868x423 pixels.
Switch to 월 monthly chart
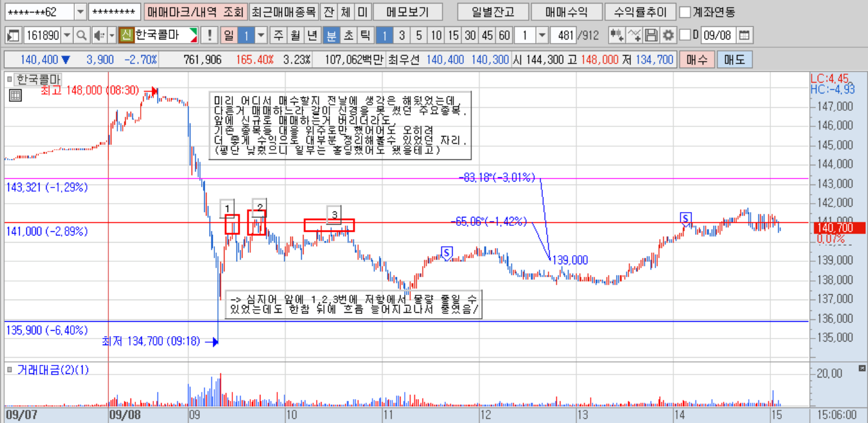point(295,35)
